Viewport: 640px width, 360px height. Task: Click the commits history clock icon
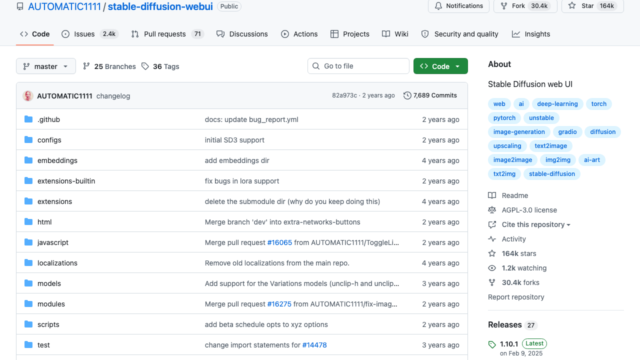407,96
